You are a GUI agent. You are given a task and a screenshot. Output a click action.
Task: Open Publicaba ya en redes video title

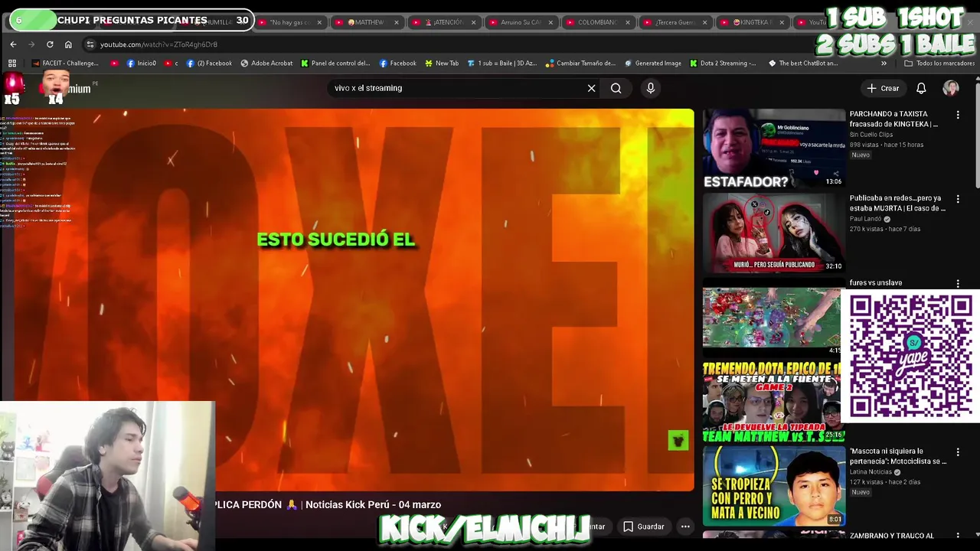tap(897, 203)
